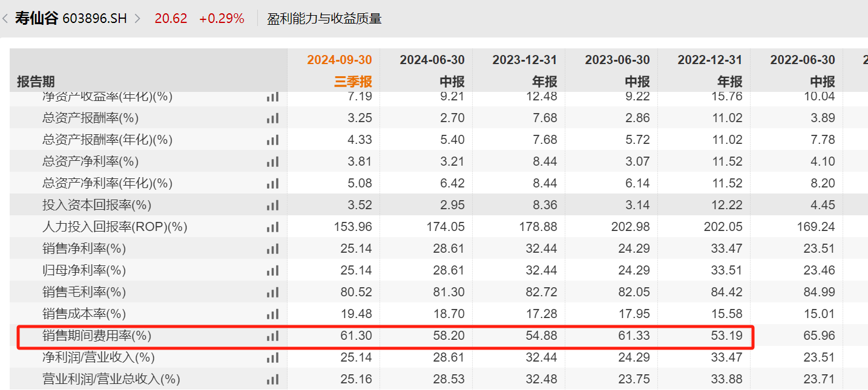Image resolution: width=868 pixels, height=390 pixels.
Task: Click stock name 寿仙谷 603896.SH
Action: tap(71, 19)
